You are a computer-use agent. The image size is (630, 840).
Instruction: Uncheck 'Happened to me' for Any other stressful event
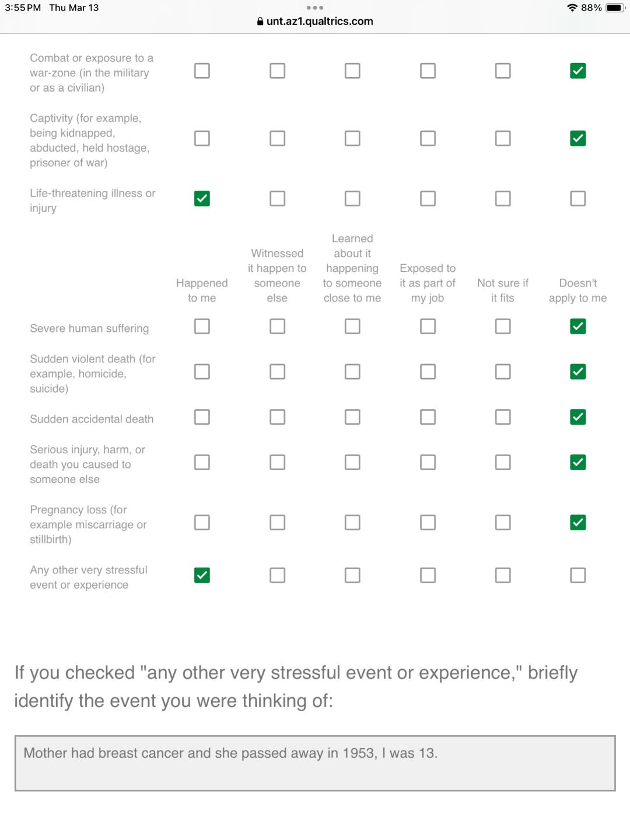point(202,575)
